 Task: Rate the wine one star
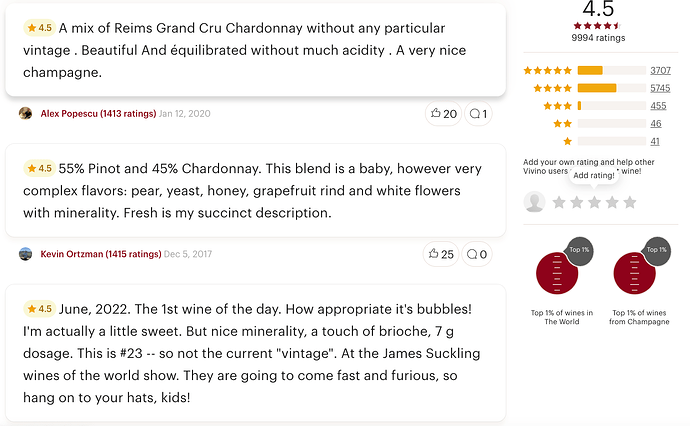pos(559,202)
